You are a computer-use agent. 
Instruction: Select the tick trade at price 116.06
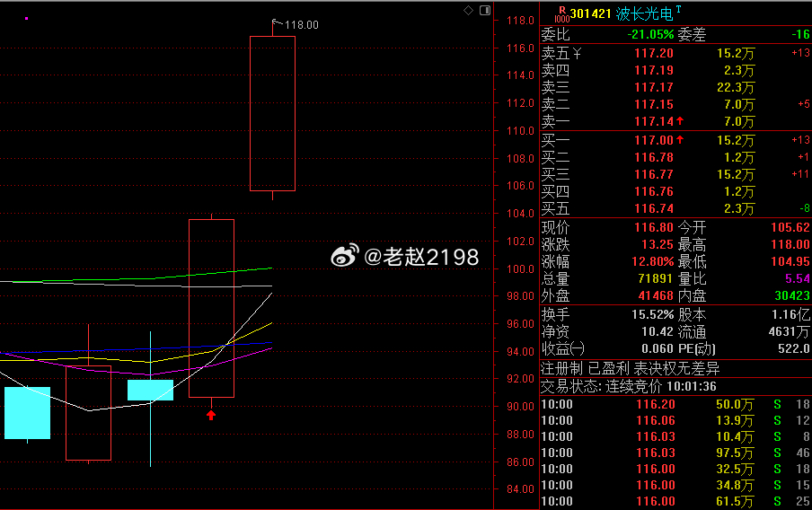(x=675, y=420)
